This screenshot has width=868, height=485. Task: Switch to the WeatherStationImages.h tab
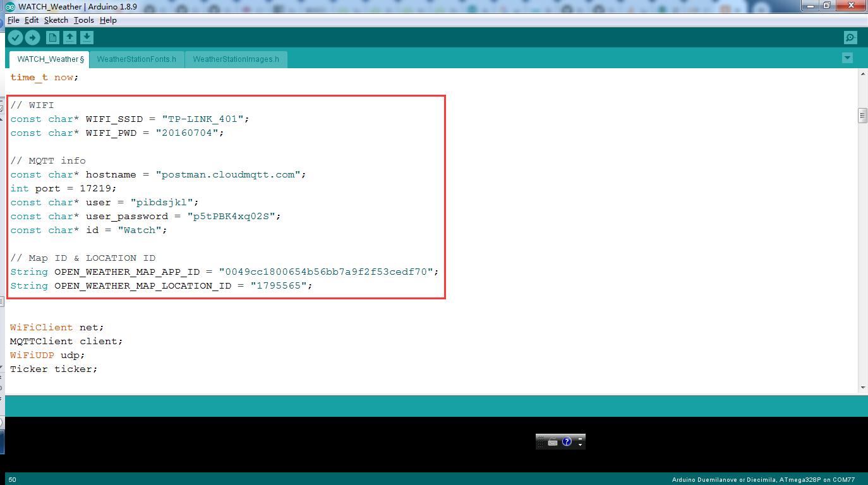236,59
